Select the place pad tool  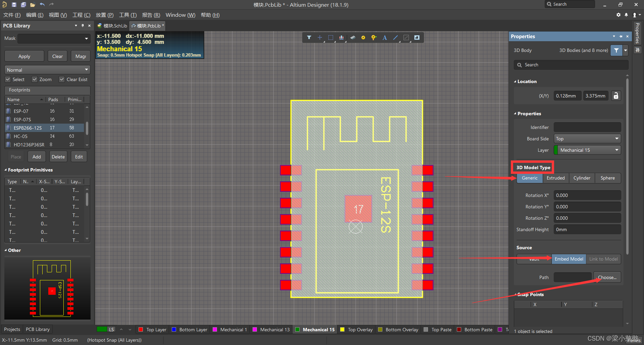pyautogui.click(x=363, y=38)
